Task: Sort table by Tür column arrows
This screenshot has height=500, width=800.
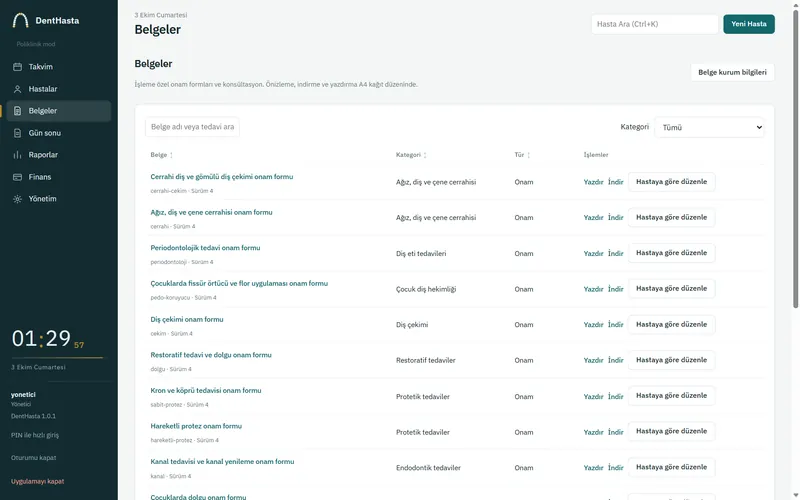Action: click(x=529, y=155)
